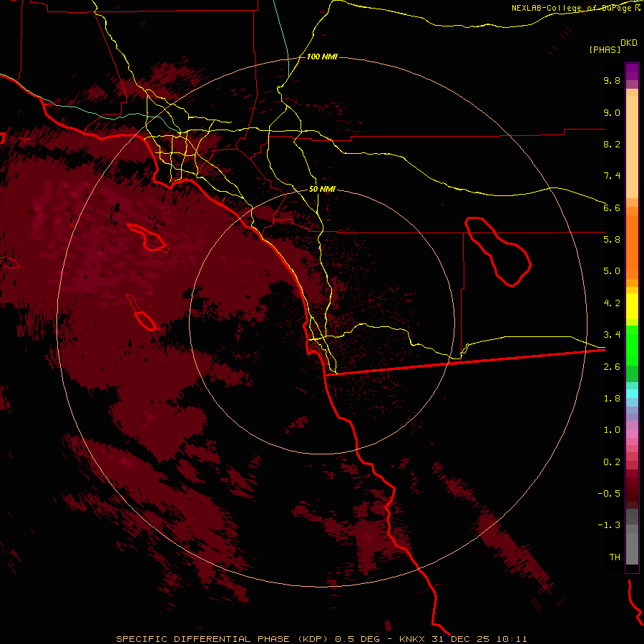Click the TH label on the legend
Image resolution: width=644 pixels, height=644 pixels.
pos(615,557)
